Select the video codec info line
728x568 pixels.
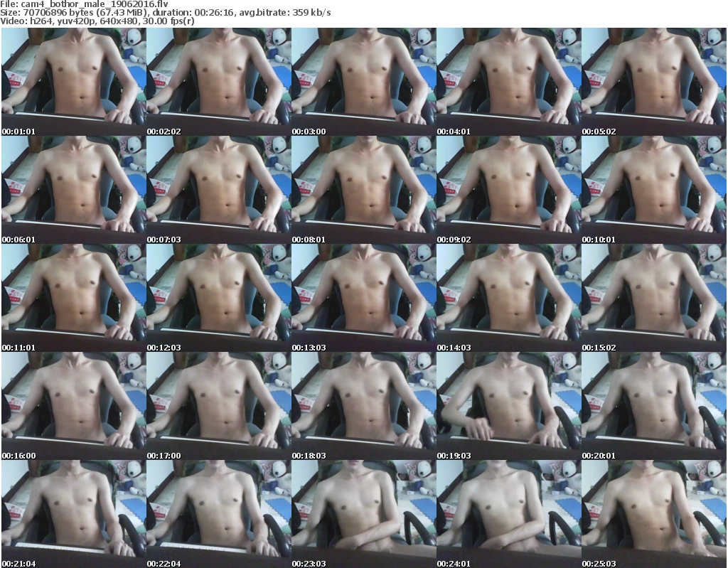pos(97,21)
